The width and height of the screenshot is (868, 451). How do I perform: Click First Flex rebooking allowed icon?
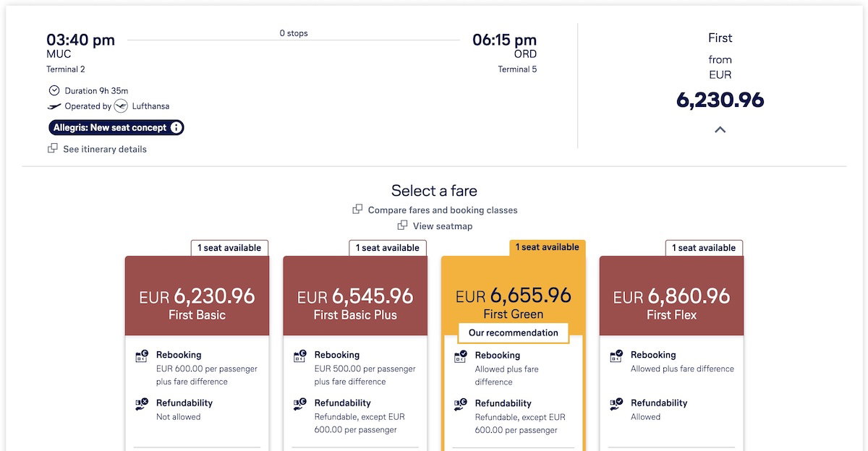pos(616,356)
